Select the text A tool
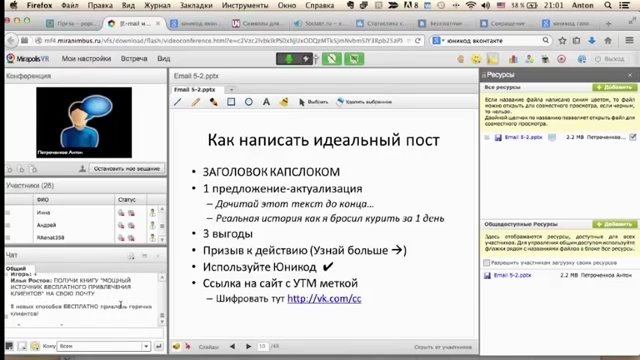This screenshot has height=360, width=640. click(266, 102)
